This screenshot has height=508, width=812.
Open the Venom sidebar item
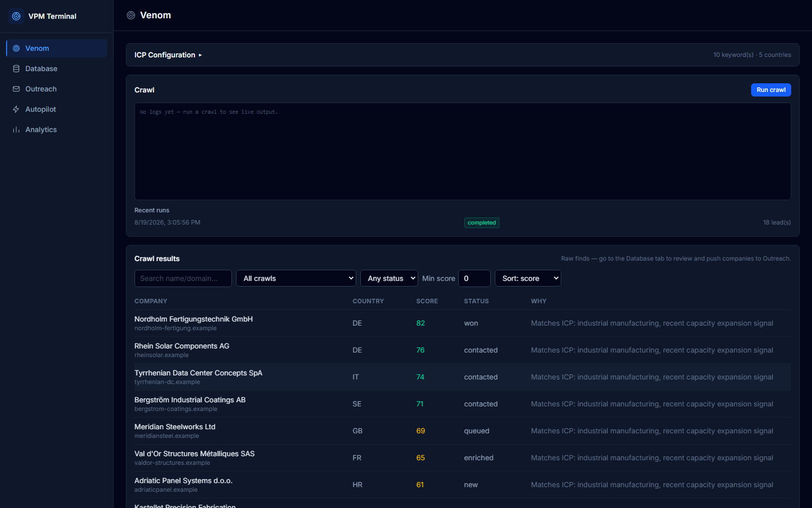(x=57, y=48)
